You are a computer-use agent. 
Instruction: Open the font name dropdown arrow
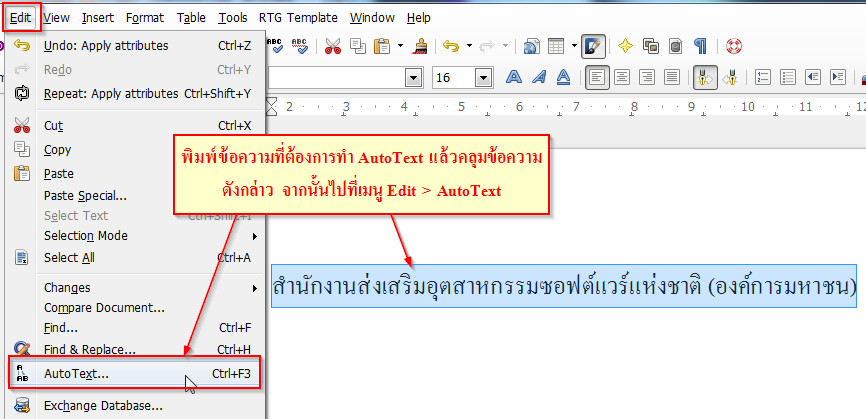click(413, 78)
